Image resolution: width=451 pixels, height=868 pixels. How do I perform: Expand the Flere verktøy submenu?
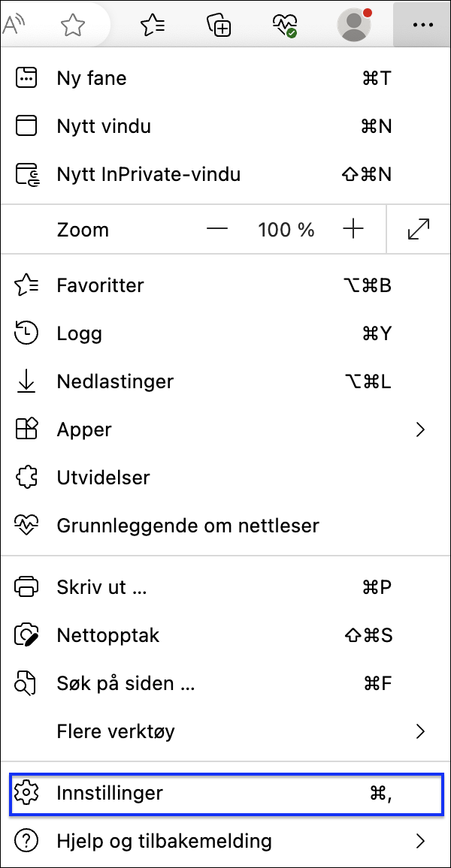click(420, 731)
